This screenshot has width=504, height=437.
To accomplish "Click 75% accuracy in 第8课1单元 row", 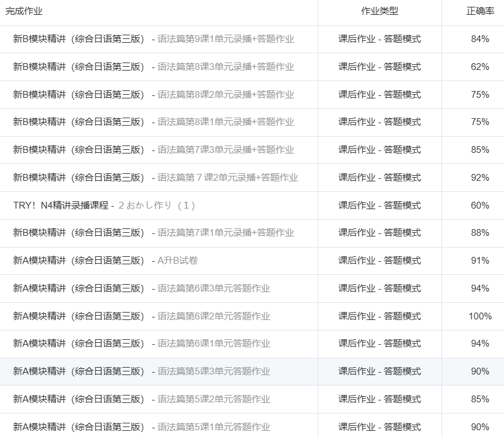I will [480, 122].
